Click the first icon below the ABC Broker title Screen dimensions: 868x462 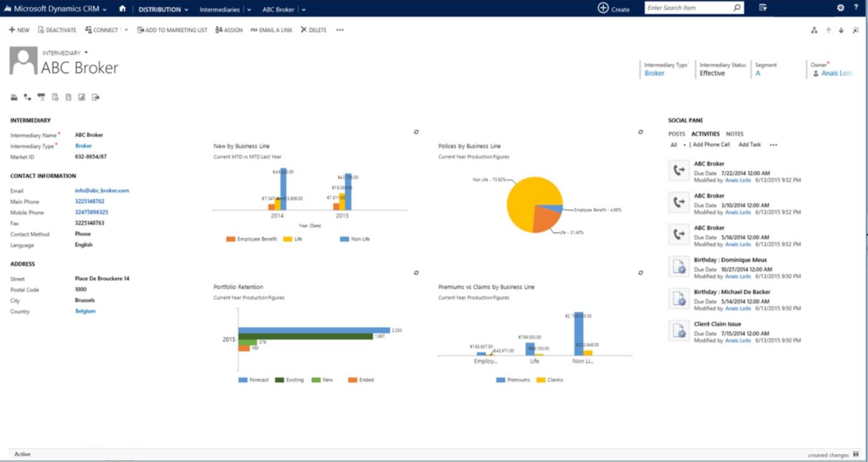point(14,97)
